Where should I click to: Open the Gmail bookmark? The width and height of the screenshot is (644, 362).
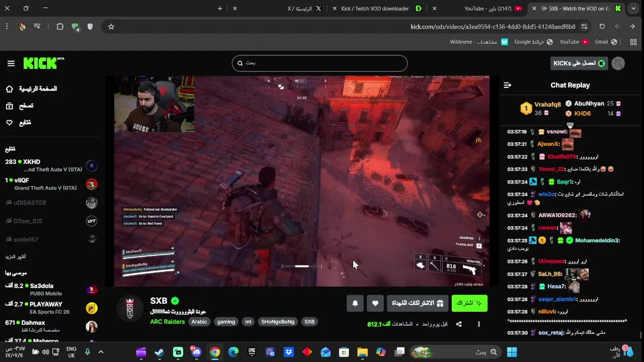point(606,42)
